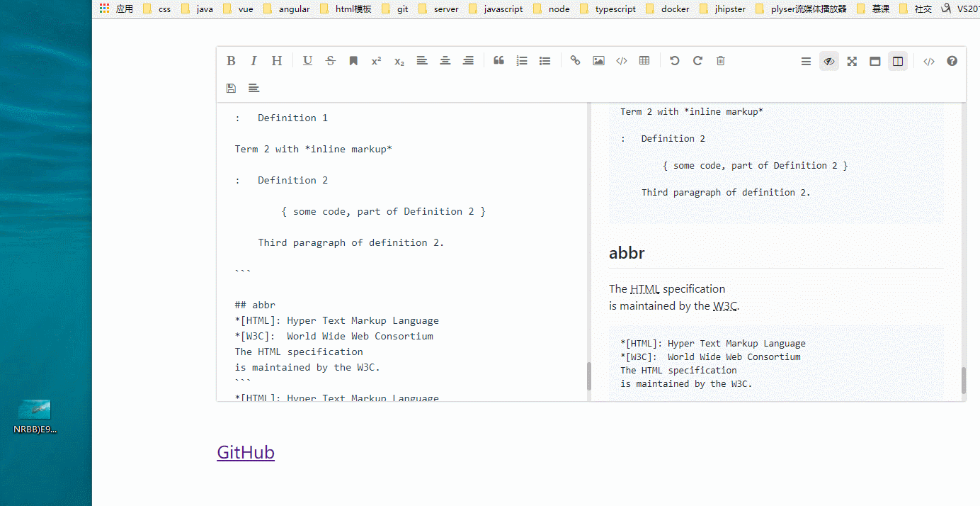Insert an unordered bullet list
Viewport: 980px width, 506px height.
(x=545, y=61)
